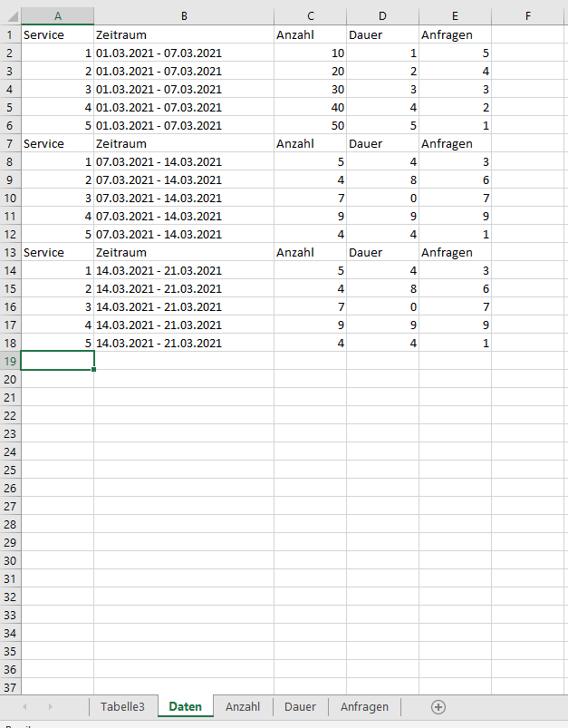
Task: Click the 'Service' cell in row 1
Action: (x=58, y=34)
